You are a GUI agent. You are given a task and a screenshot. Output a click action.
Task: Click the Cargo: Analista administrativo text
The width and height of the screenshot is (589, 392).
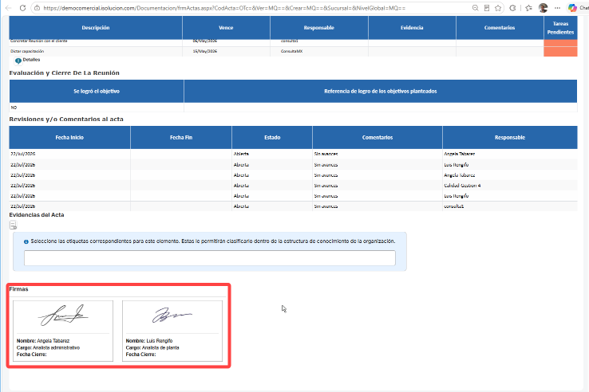tap(48, 347)
